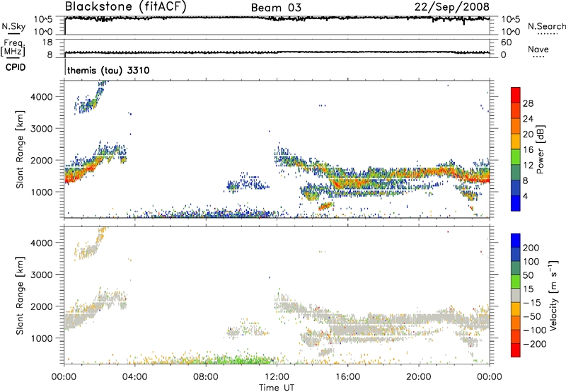
Task: Click the 'Slant Range [km]' label of power panel
Action: [x=20, y=149]
